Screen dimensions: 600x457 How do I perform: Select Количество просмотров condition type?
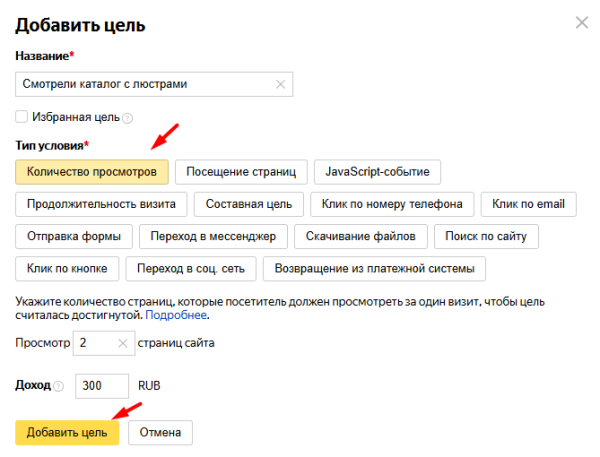point(91,172)
